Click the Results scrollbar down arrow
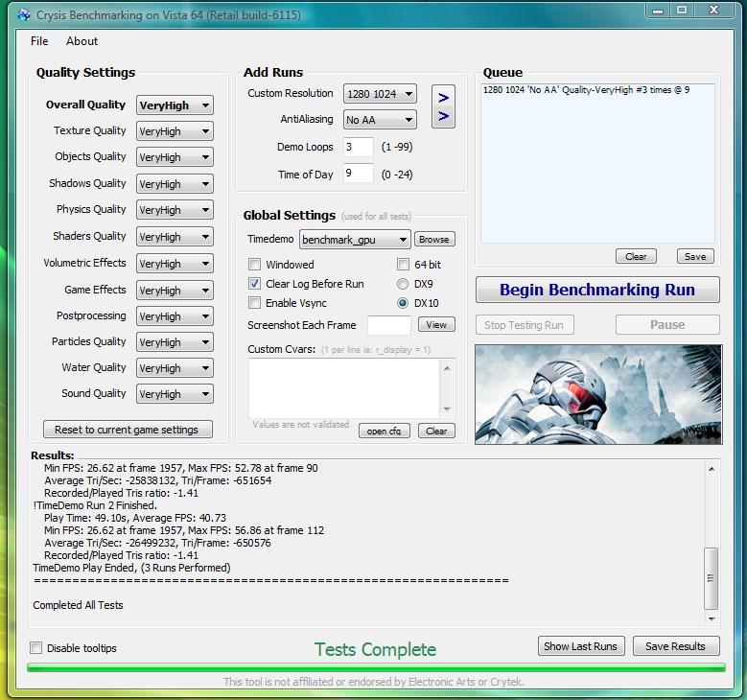This screenshot has height=700, width=747. point(712,618)
